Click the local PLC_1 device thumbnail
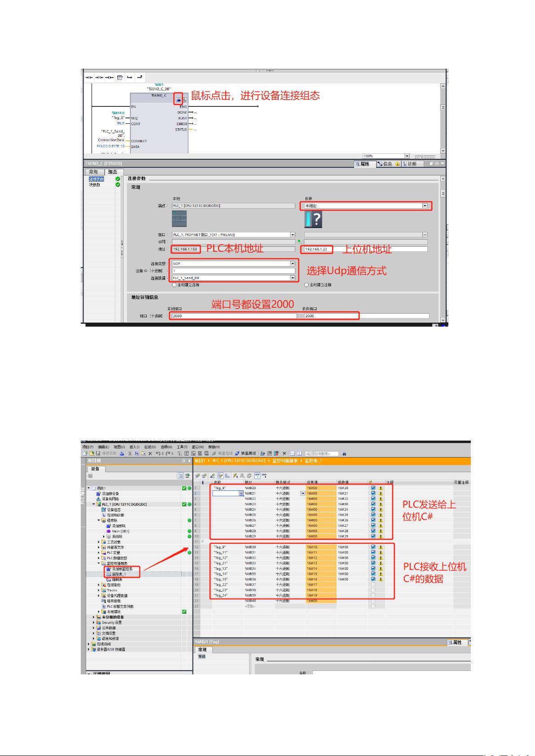 [x=180, y=218]
